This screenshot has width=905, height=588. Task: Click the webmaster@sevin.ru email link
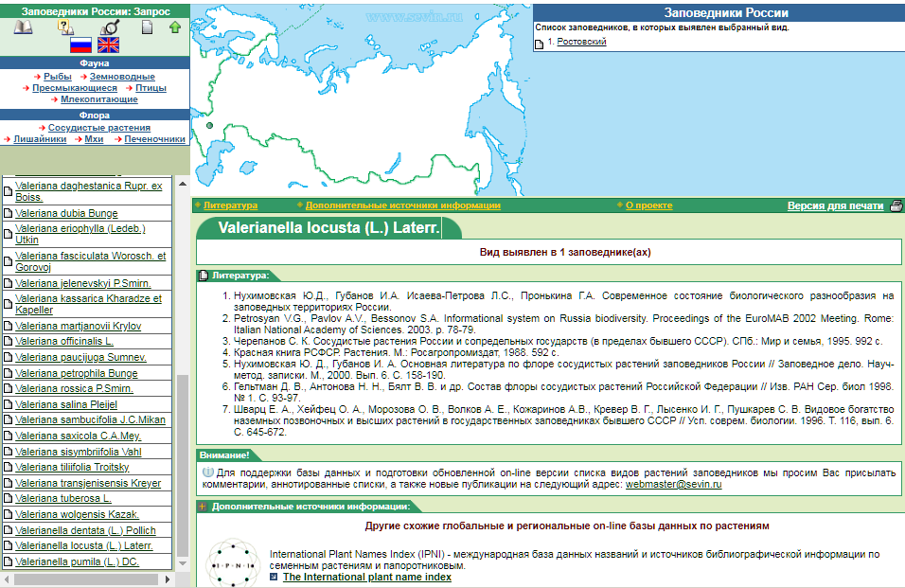click(x=673, y=484)
